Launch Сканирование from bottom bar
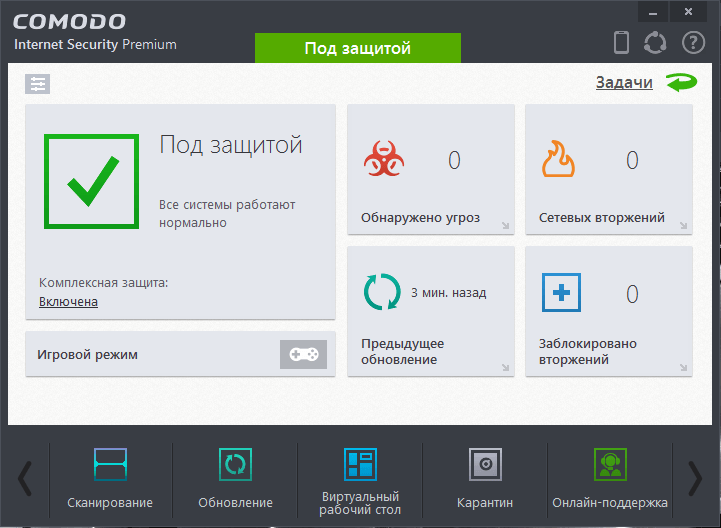 coord(110,479)
